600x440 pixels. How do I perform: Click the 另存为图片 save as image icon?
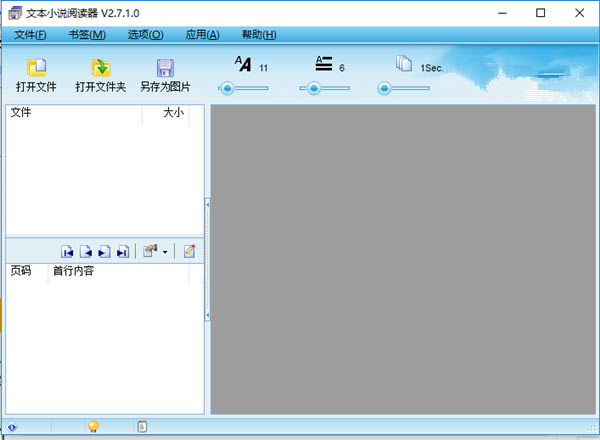pyautogui.click(x=165, y=68)
